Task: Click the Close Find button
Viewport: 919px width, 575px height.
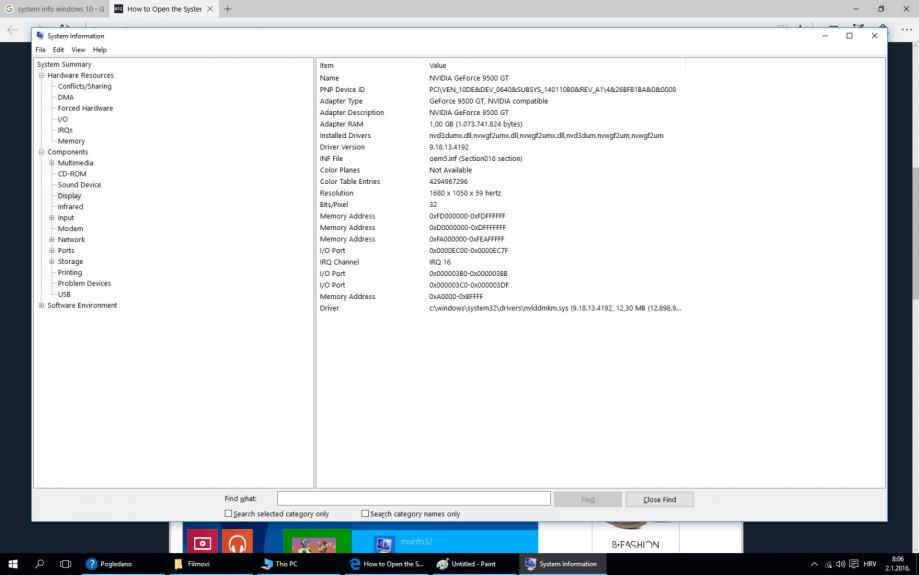Action: coord(659,499)
